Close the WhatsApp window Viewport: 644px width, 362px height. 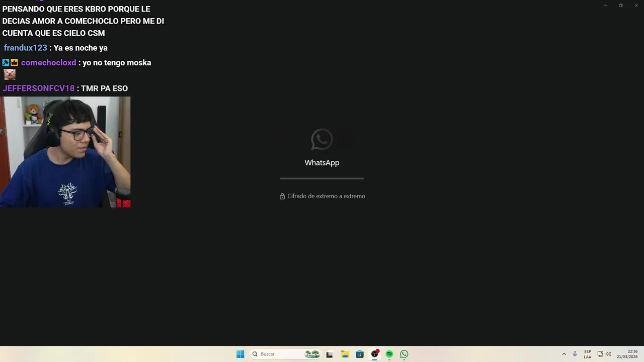(x=636, y=5)
